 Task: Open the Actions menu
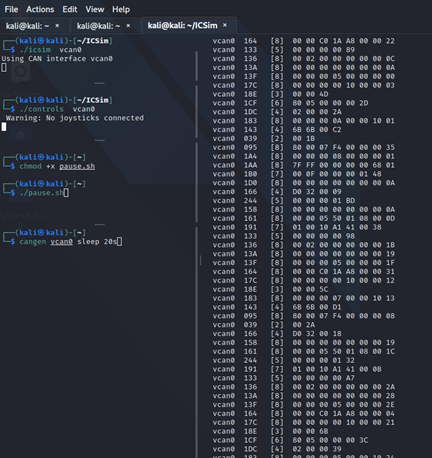(x=40, y=9)
